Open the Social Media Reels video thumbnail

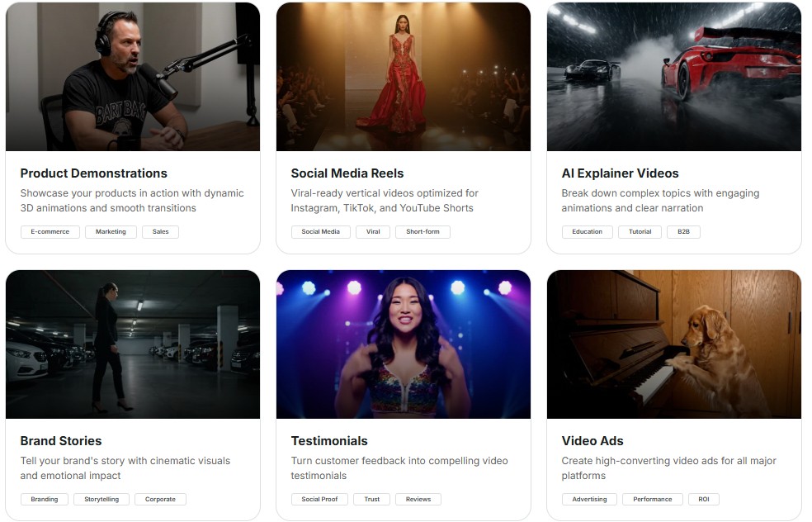403,76
